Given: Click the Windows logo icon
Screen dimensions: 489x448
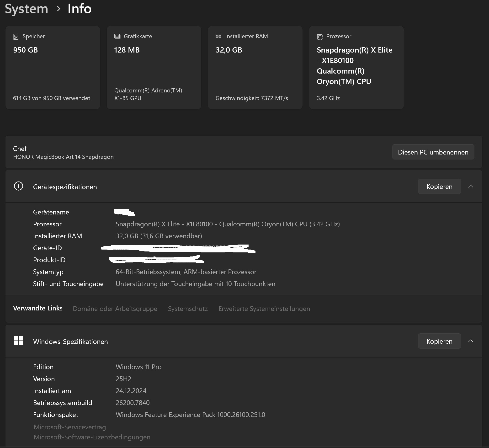Looking at the screenshot, I should 19,341.
